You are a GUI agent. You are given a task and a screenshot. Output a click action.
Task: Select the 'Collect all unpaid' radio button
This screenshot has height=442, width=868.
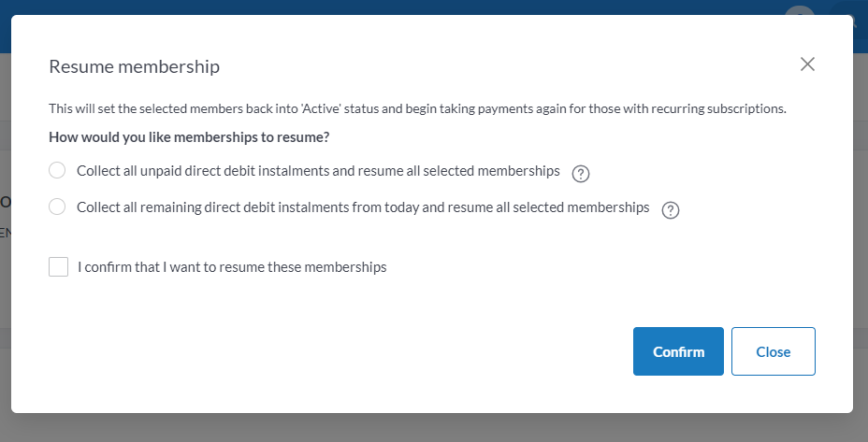pyautogui.click(x=57, y=170)
